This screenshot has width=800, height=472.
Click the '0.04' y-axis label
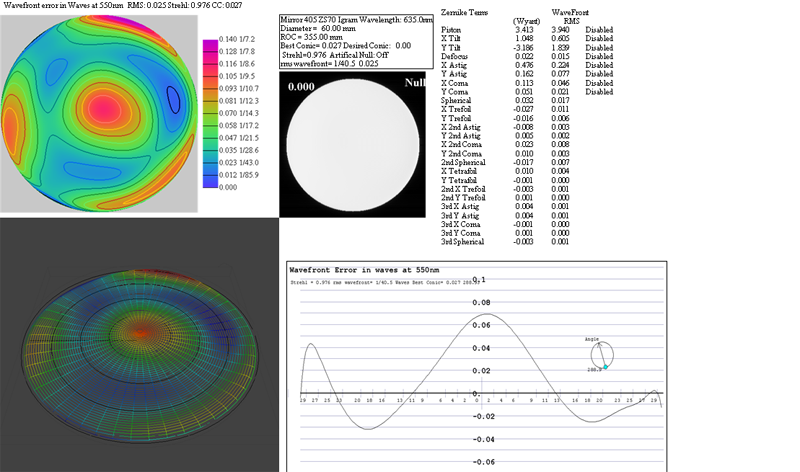tap(481, 349)
